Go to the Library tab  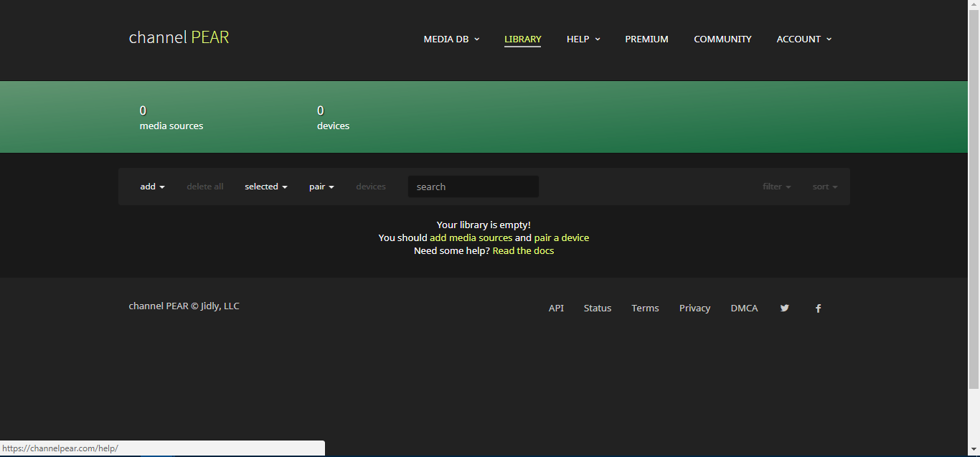[522, 39]
